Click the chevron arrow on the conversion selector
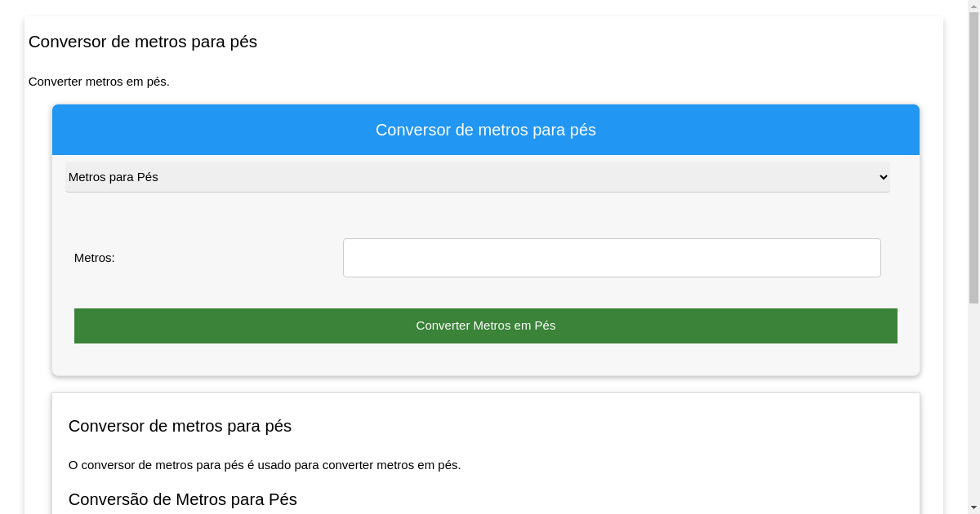Viewport: 980px width, 514px height. (x=883, y=177)
